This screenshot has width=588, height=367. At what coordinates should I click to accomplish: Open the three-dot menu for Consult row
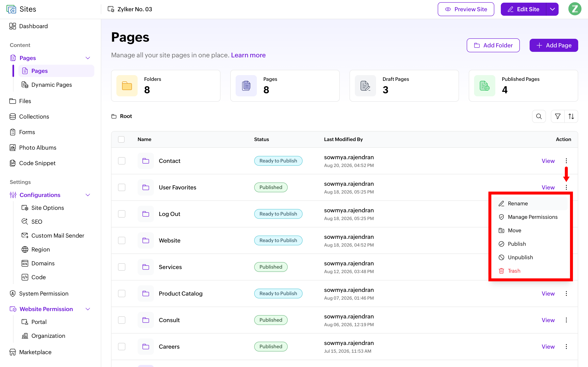tap(566, 320)
